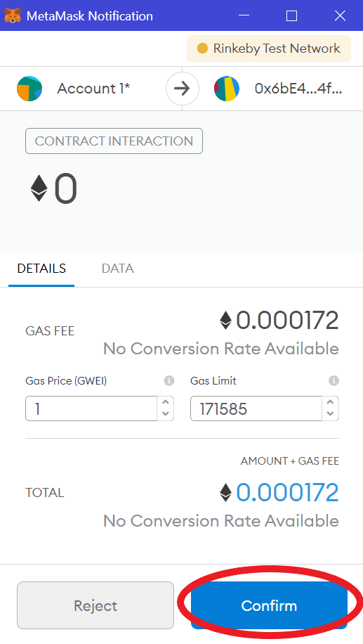Click the Gas Price GWEI input field
The image size is (363, 644).
coord(91,408)
